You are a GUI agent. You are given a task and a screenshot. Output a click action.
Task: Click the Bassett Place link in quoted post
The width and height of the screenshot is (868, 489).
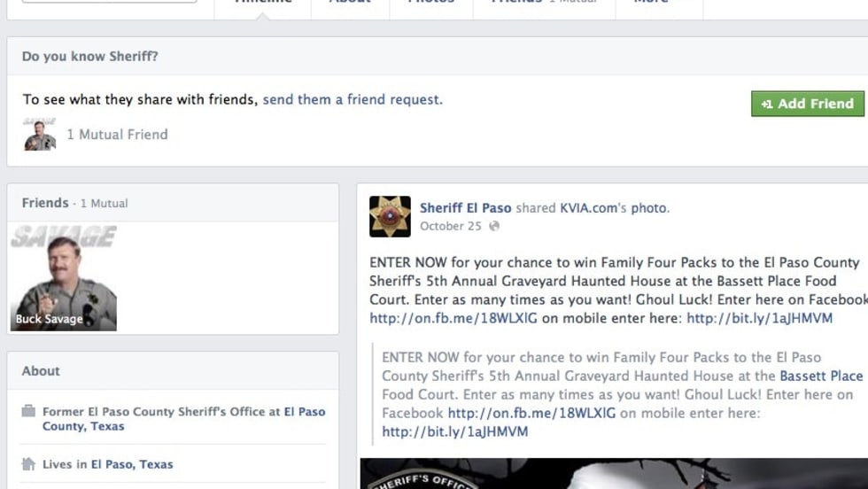coord(822,376)
